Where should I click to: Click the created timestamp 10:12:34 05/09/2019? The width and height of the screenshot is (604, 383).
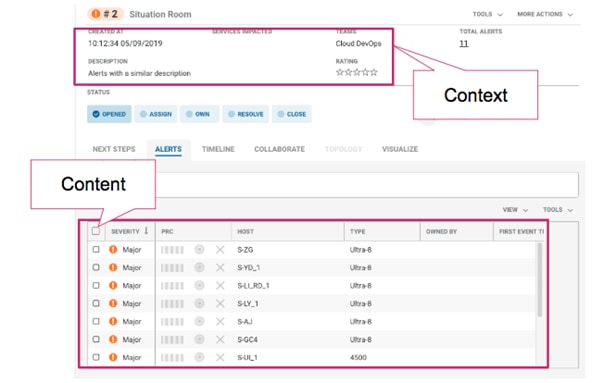(125, 44)
